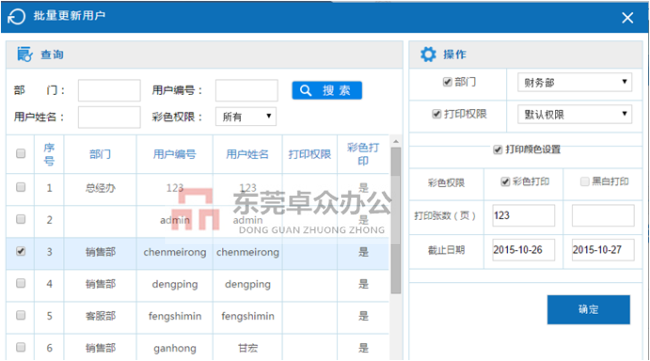Enable the 黑白打印 checkbox
The image size is (650, 361).
point(585,182)
